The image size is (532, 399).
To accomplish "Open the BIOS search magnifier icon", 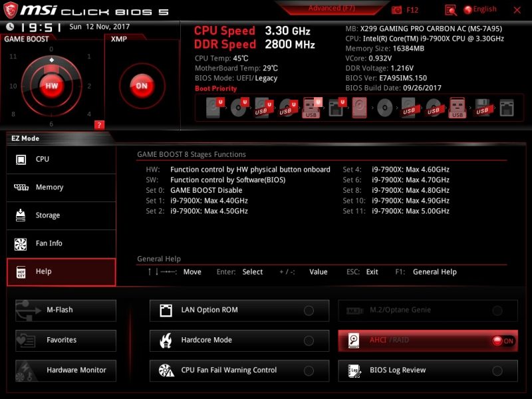I will pos(451,10).
